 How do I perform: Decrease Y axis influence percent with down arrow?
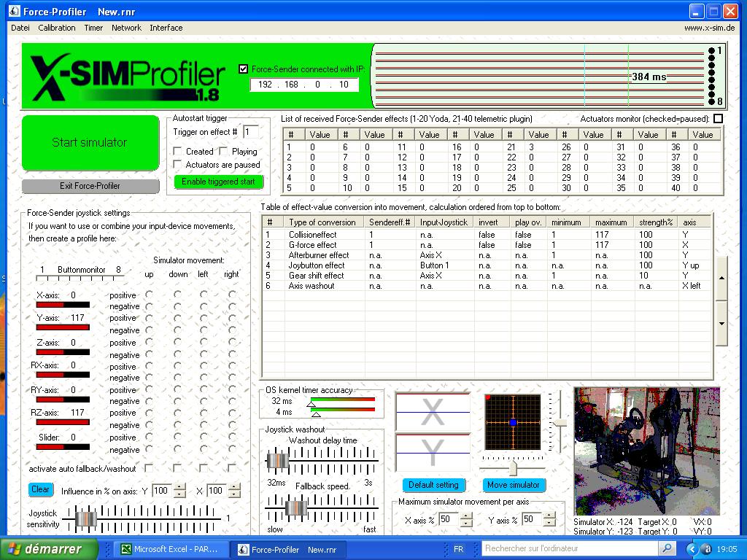(x=179, y=494)
